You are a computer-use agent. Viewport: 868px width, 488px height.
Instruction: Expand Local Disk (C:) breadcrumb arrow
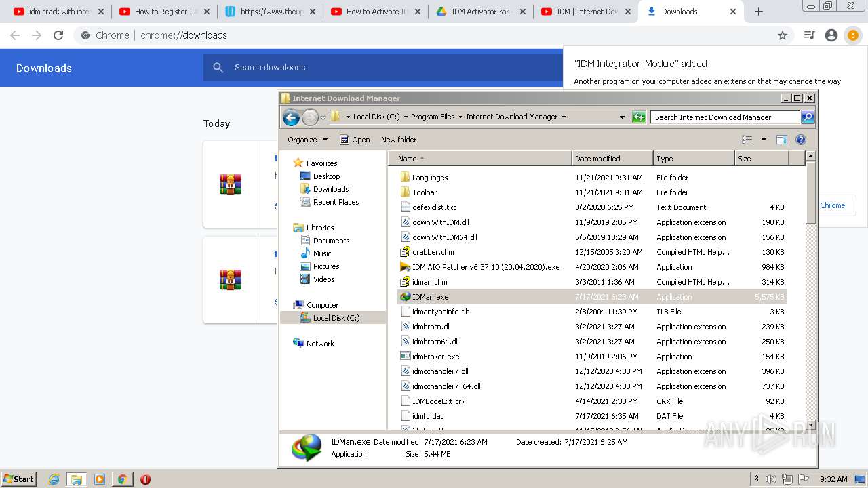pos(406,117)
